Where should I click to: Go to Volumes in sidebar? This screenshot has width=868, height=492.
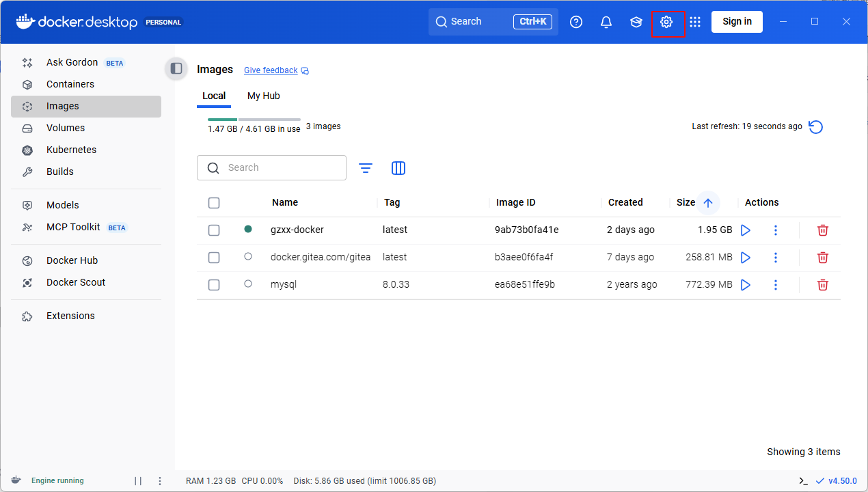point(86,128)
